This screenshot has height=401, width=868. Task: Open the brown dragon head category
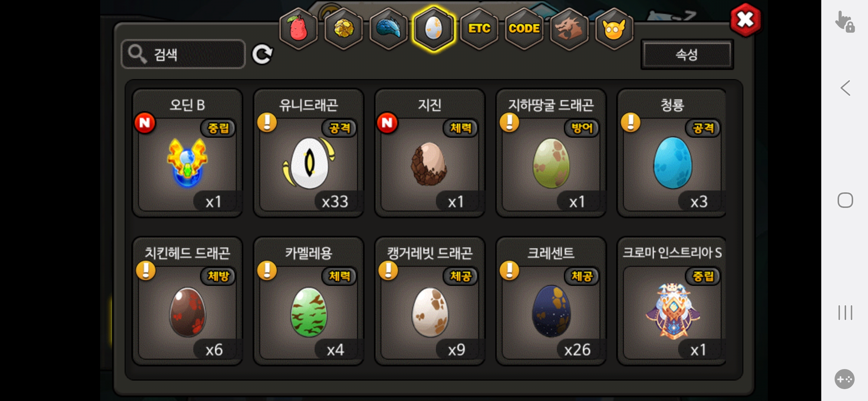[x=569, y=29]
